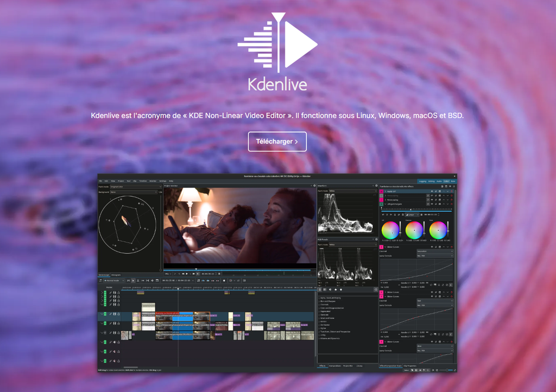Screen dimensions: 556x392
Task: Filter audio effects icon in Effects panel
Action: coord(330,289)
